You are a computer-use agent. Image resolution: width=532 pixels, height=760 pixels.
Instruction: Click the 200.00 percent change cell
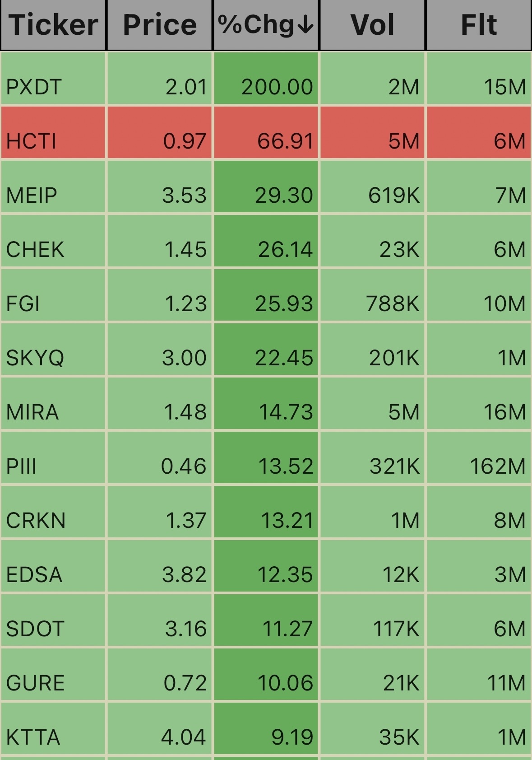[x=266, y=78]
